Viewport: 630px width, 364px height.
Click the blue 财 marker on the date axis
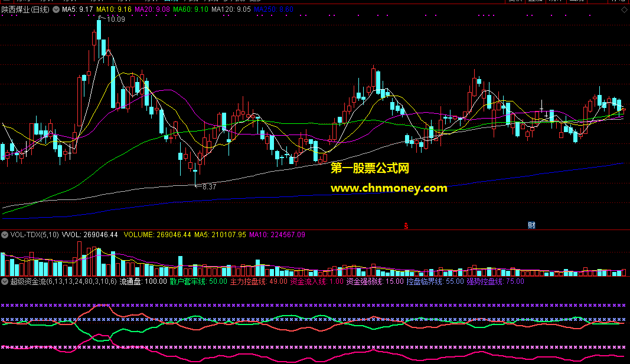point(531,225)
